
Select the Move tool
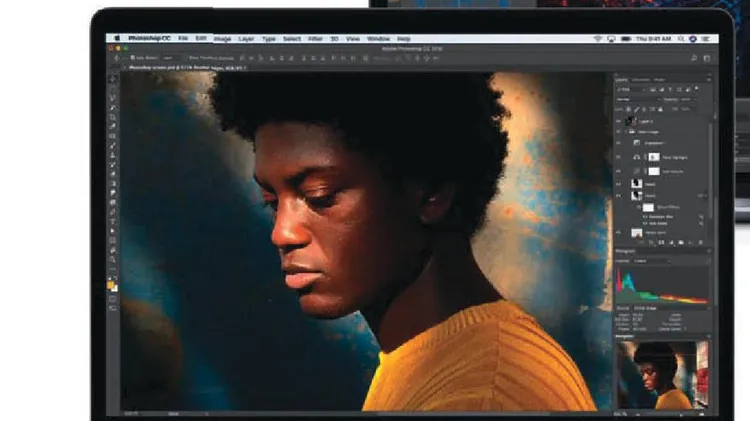[113, 79]
